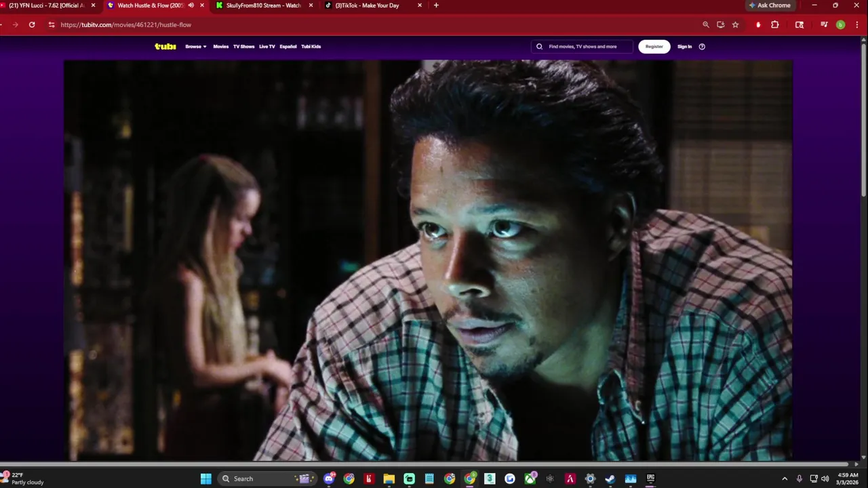Bookmark this page with the star icon
868x488 pixels.
click(x=735, y=24)
